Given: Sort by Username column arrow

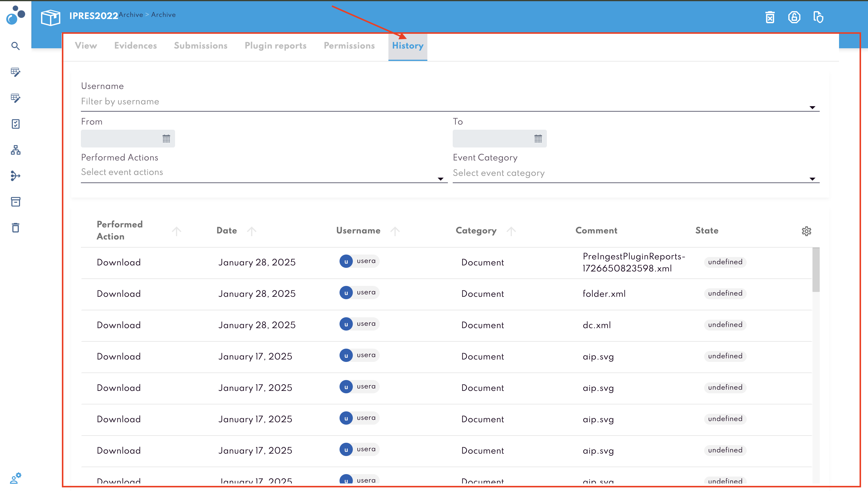Looking at the screenshot, I should pos(395,231).
